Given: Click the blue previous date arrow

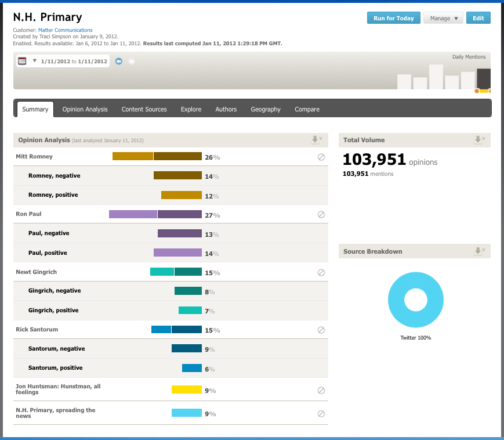Looking at the screenshot, I should click(x=119, y=61).
